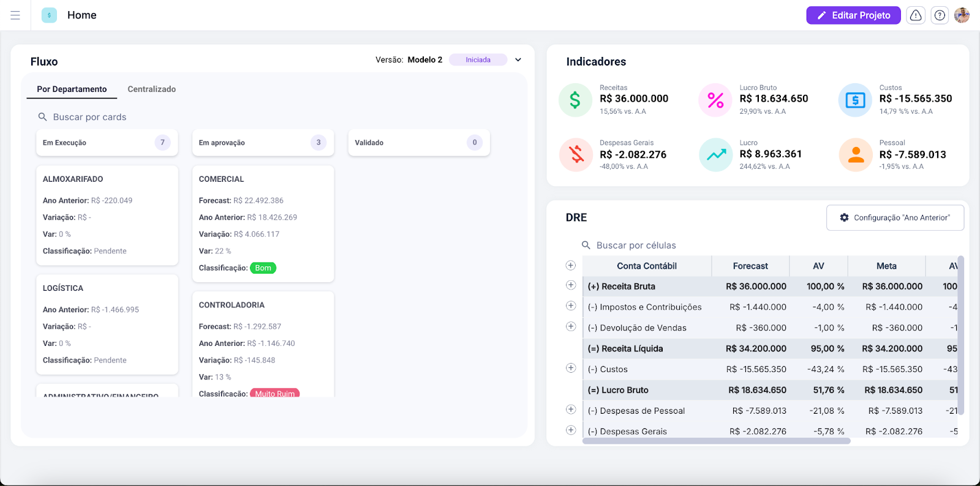Open the help question mark icon
The height and width of the screenshot is (486, 980).
tap(940, 15)
